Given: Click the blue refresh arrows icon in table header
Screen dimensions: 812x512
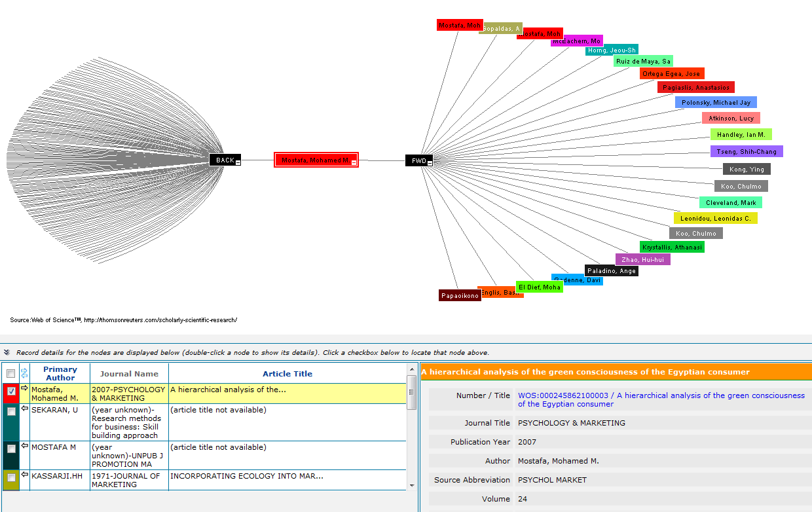Looking at the screenshot, I should [24, 373].
